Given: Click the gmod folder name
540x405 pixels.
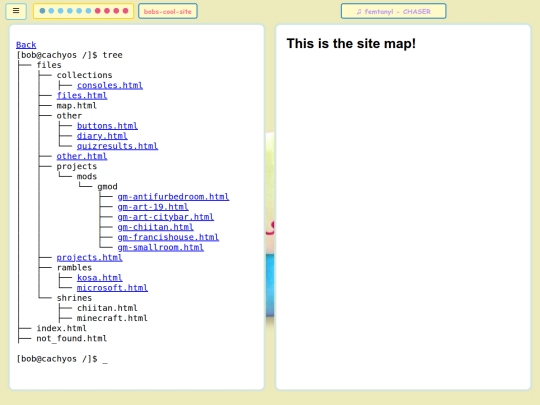Looking at the screenshot, I should (107, 187).
